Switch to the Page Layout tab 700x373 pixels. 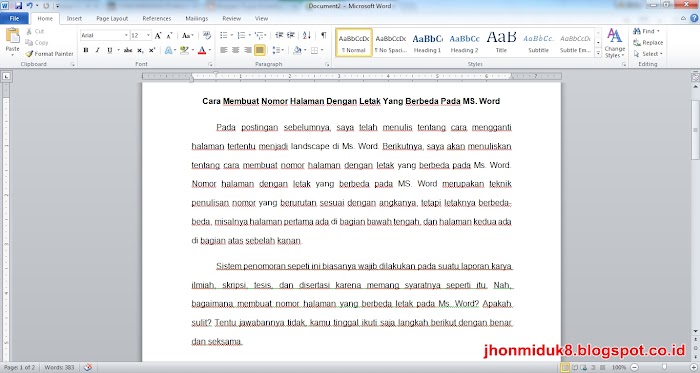click(112, 18)
